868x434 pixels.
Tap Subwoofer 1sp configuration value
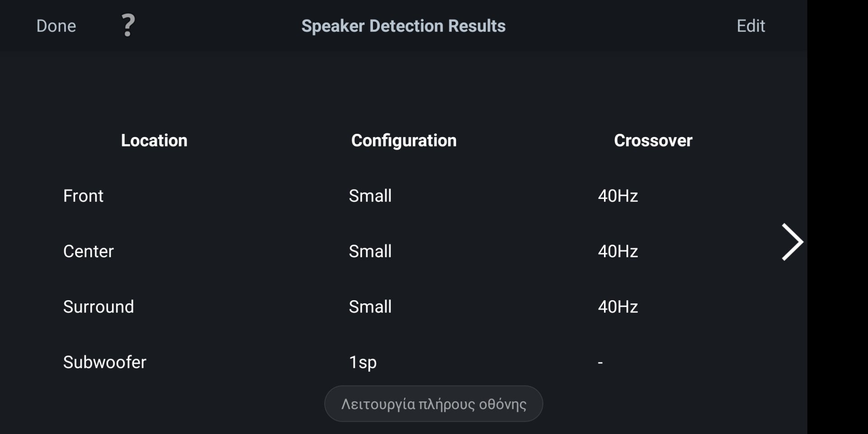pos(363,362)
